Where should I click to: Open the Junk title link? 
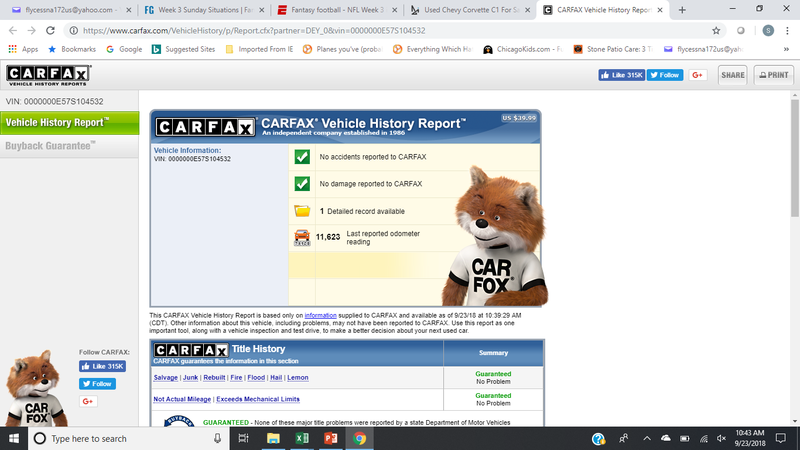click(190, 378)
